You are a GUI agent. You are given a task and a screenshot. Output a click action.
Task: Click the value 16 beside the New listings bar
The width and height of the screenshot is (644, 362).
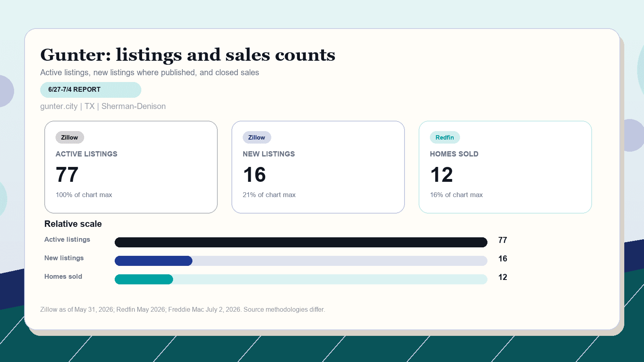pos(503,259)
